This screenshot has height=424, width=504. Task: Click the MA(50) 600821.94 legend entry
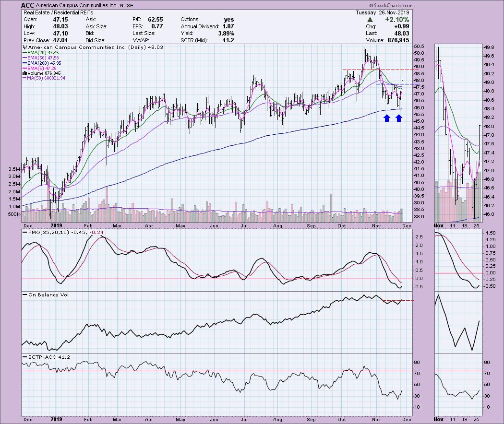point(44,78)
